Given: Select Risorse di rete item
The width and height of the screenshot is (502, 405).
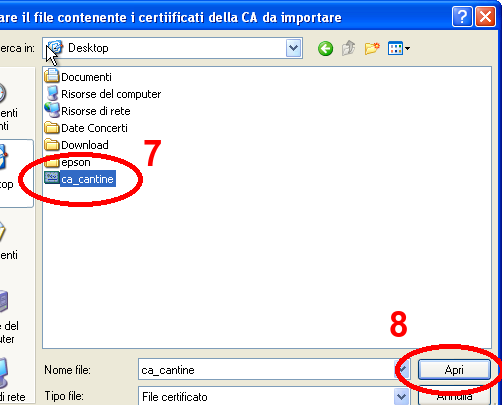Looking at the screenshot, I should [87, 111].
